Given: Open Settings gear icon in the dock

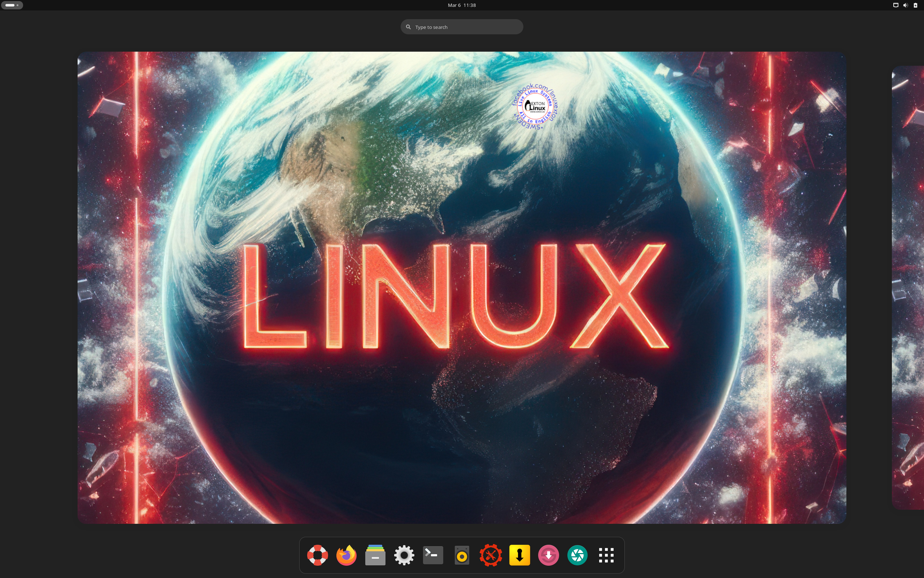Looking at the screenshot, I should click(x=404, y=555).
